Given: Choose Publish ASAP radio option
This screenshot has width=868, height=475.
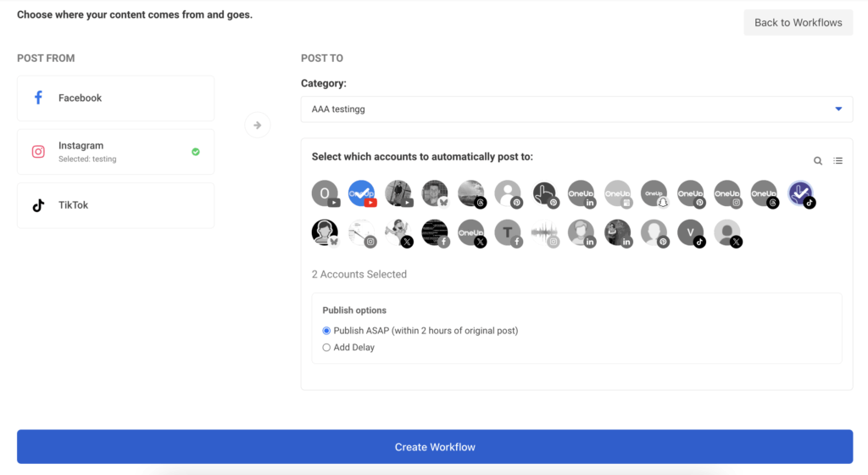Looking at the screenshot, I should (x=326, y=331).
